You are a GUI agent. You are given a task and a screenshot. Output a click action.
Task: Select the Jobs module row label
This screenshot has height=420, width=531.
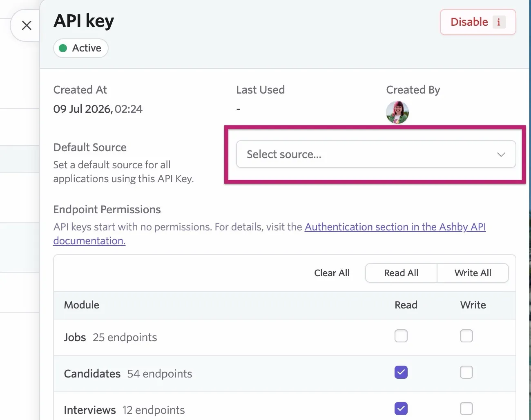click(75, 337)
